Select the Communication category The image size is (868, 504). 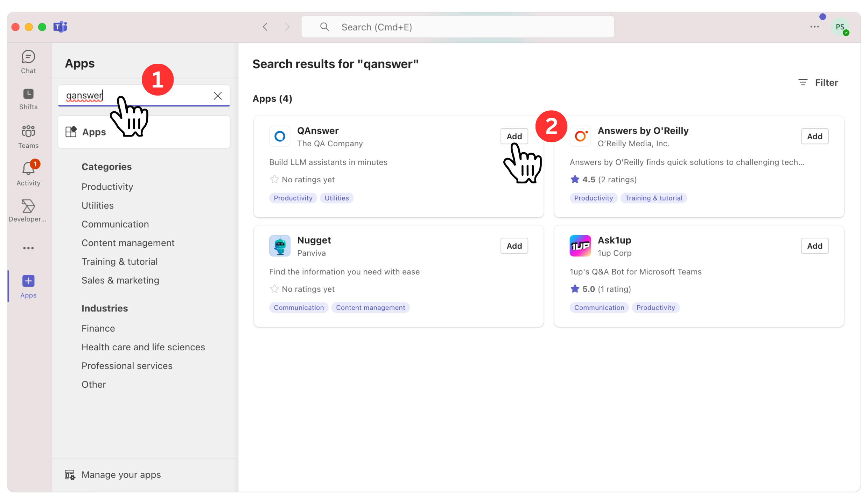pyautogui.click(x=115, y=224)
